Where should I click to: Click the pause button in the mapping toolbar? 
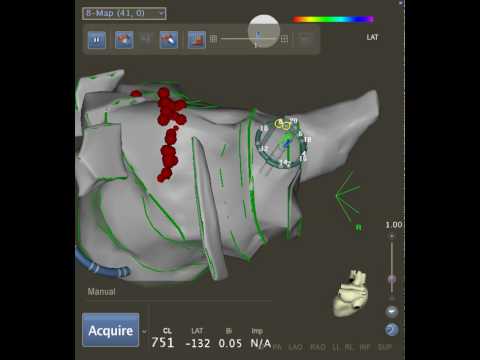click(97, 40)
